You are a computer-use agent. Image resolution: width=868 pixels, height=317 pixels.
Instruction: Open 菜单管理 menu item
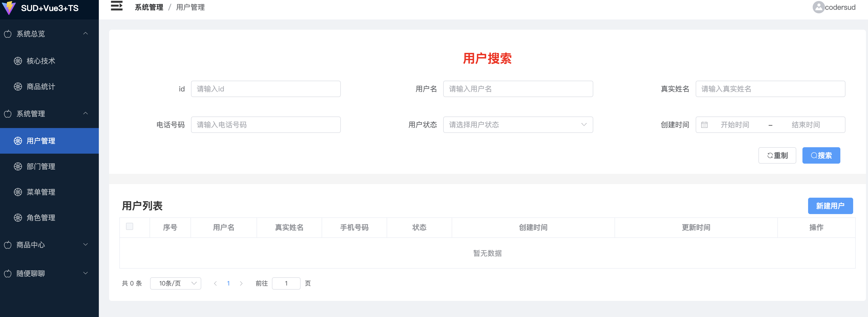click(49, 192)
